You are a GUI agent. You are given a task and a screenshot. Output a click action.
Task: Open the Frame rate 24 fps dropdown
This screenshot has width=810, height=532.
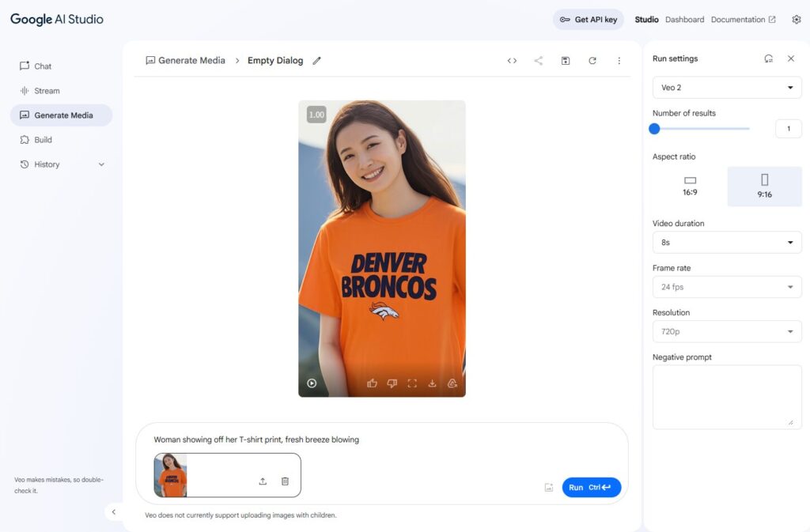727,287
